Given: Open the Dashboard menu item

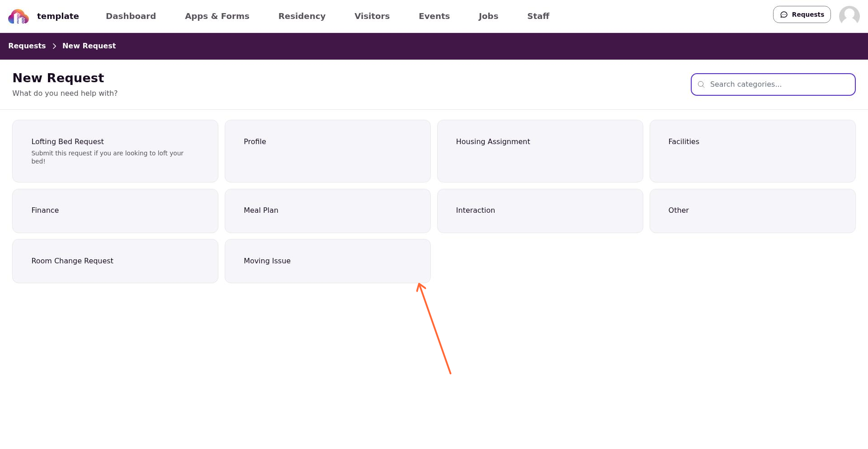Looking at the screenshot, I should click(x=131, y=16).
